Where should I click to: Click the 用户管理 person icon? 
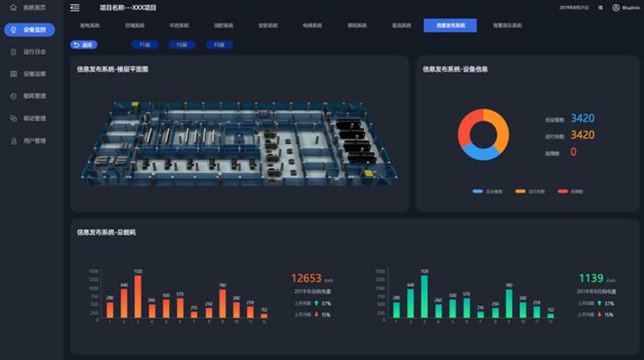coord(14,141)
